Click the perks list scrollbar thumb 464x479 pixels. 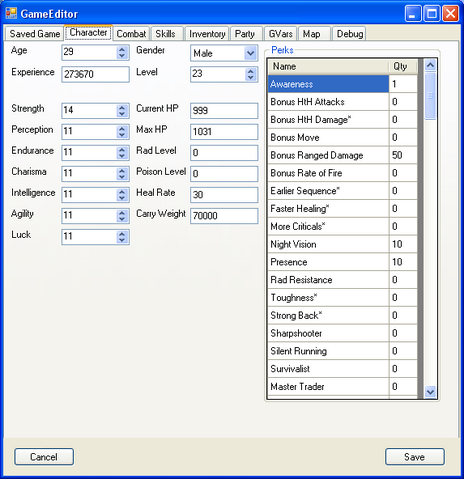[430, 96]
